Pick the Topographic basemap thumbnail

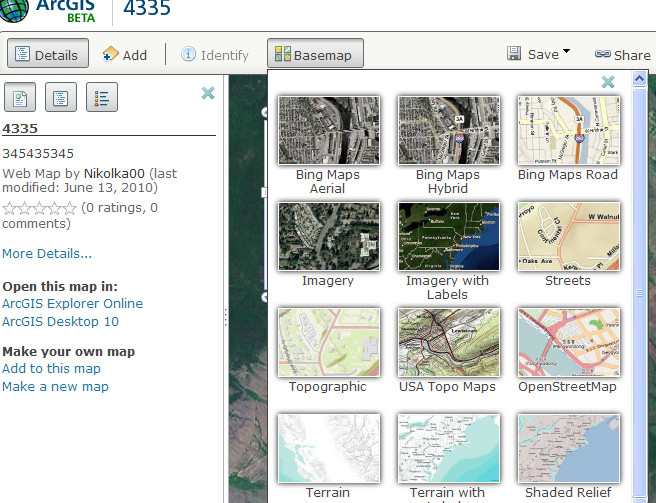click(x=328, y=342)
